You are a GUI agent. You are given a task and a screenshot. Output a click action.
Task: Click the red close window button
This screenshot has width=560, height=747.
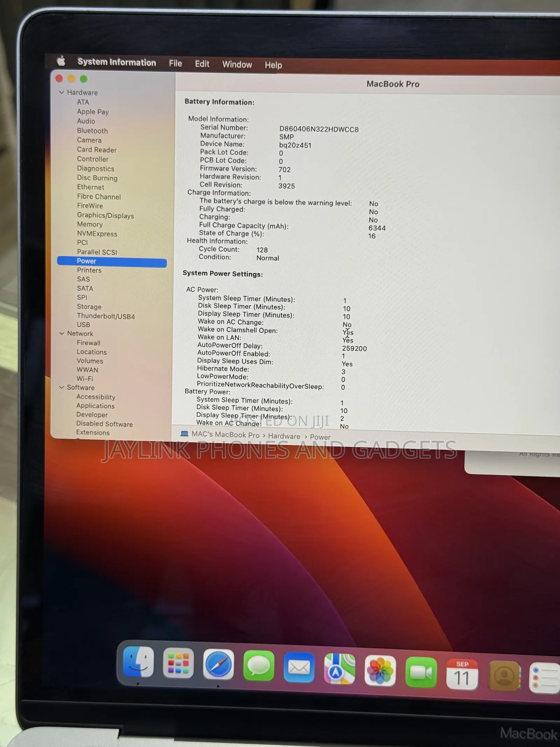[59, 78]
